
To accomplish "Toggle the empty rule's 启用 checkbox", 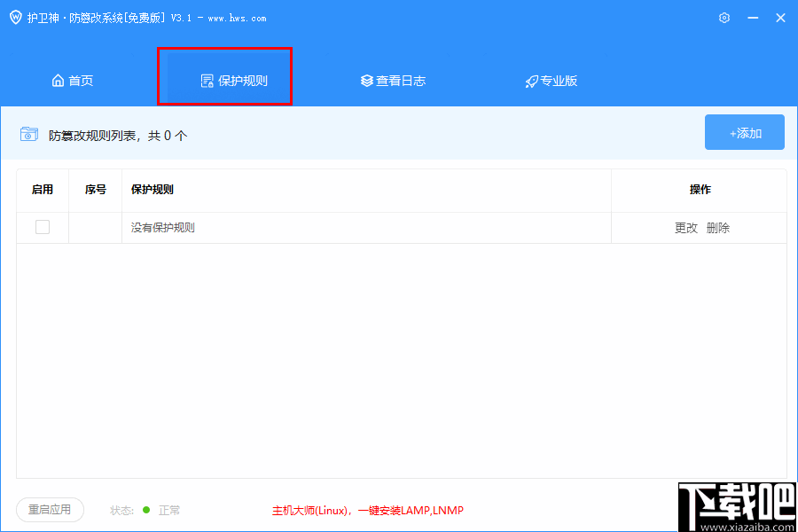I will pos(42,227).
